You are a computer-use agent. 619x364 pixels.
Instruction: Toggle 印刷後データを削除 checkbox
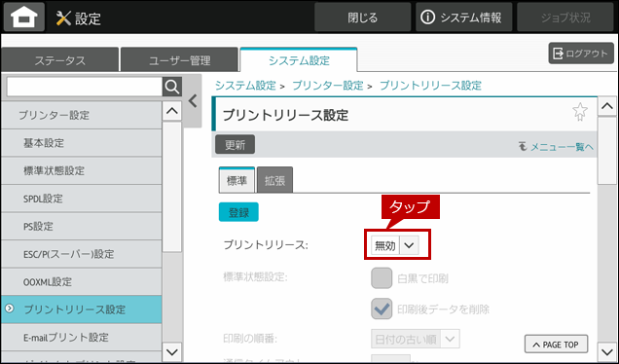pyautogui.click(x=382, y=309)
